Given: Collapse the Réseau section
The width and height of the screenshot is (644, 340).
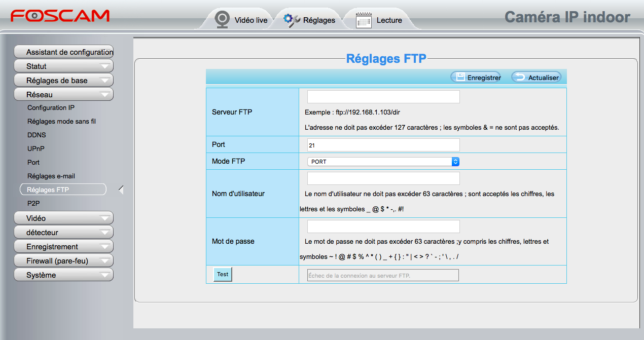Looking at the screenshot, I should coord(63,94).
